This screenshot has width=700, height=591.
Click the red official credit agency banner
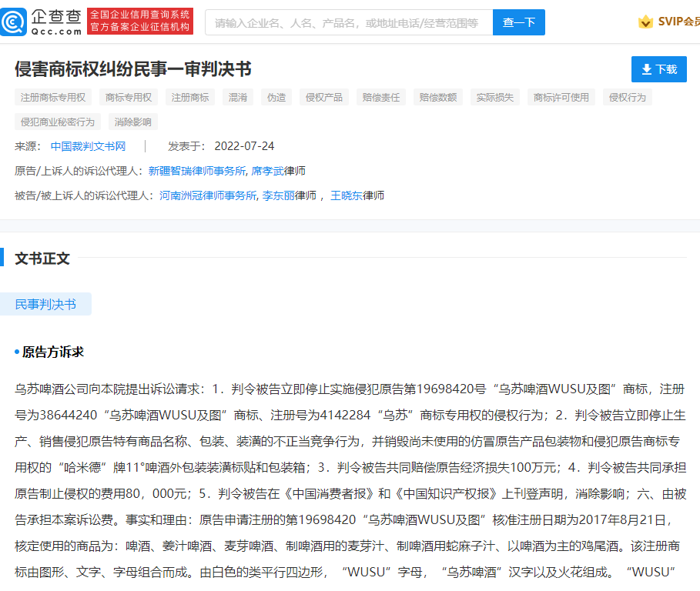click(x=140, y=21)
